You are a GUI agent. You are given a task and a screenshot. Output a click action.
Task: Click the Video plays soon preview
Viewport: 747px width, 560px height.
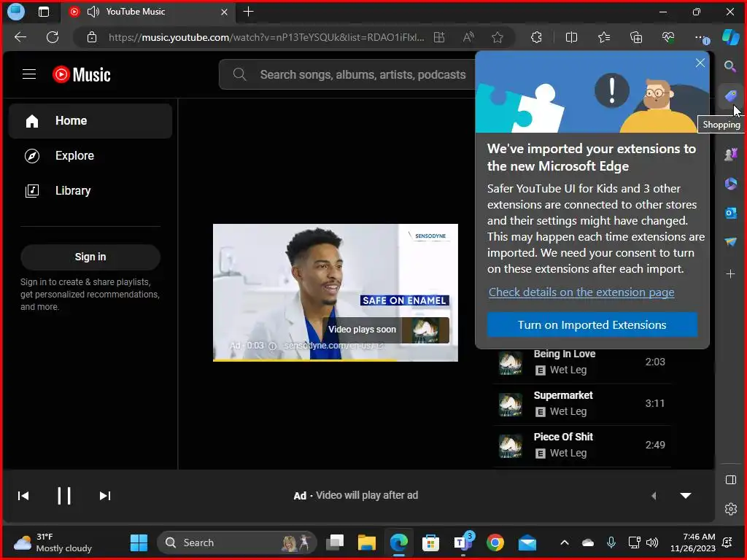386,330
